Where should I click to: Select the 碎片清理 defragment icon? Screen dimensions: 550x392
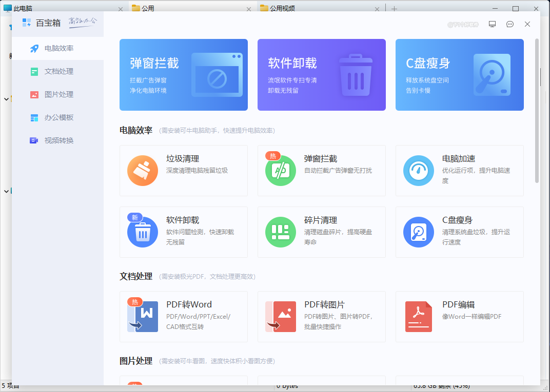tap(280, 232)
